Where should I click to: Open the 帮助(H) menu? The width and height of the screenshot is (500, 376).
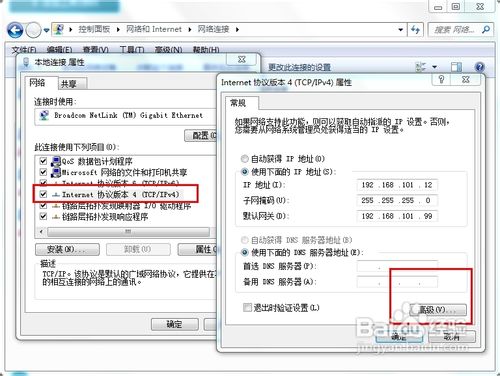coord(206,50)
